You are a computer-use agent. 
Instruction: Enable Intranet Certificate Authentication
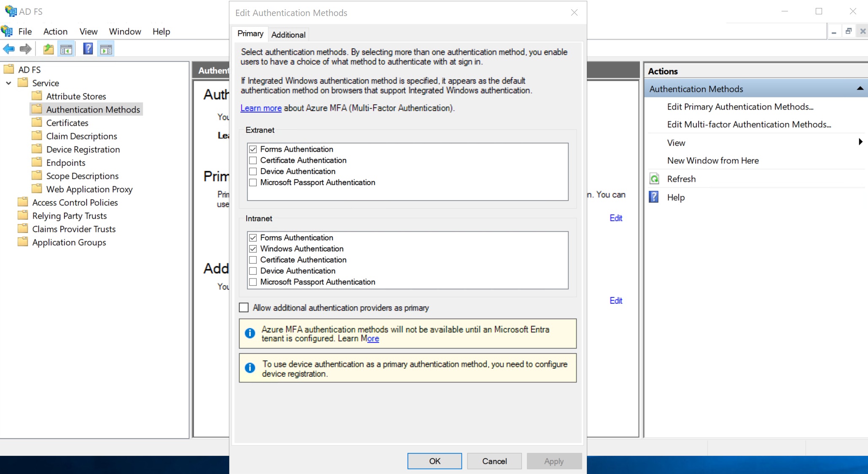point(253,260)
